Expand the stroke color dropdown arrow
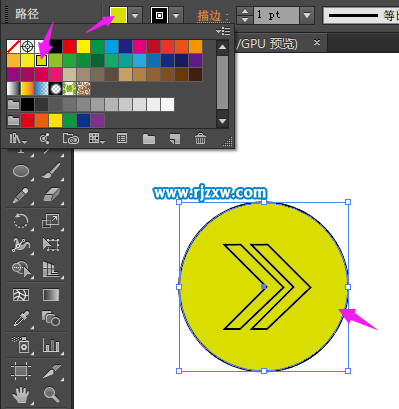 coord(176,15)
